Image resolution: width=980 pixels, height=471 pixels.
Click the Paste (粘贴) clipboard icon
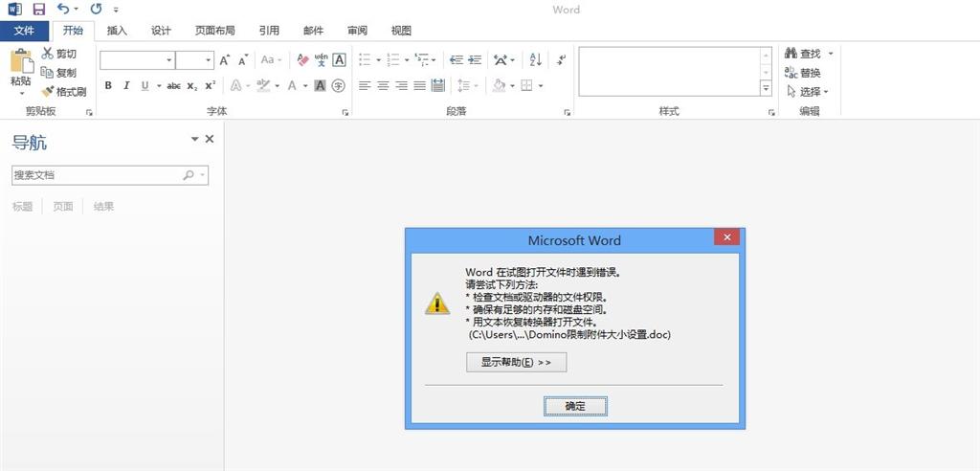coord(21,60)
